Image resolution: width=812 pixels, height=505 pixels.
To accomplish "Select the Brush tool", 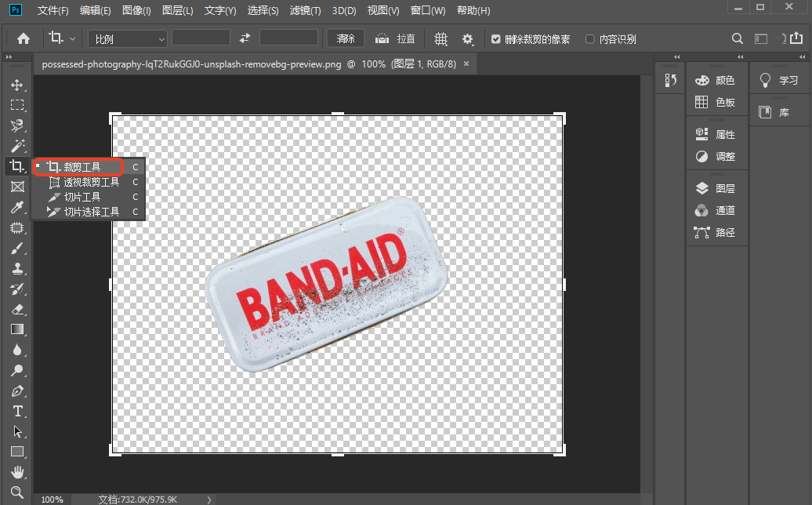I will pos(17,248).
